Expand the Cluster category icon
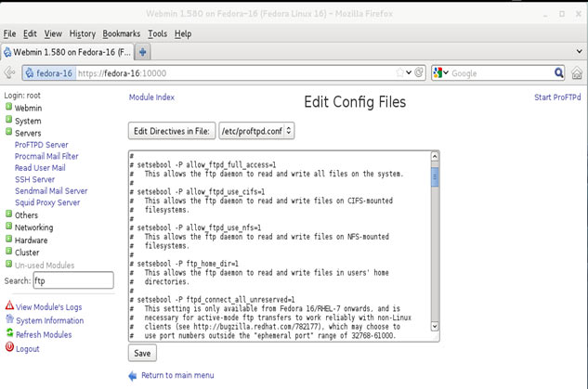This screenshot has height=389, width=588. pos(8,251)
